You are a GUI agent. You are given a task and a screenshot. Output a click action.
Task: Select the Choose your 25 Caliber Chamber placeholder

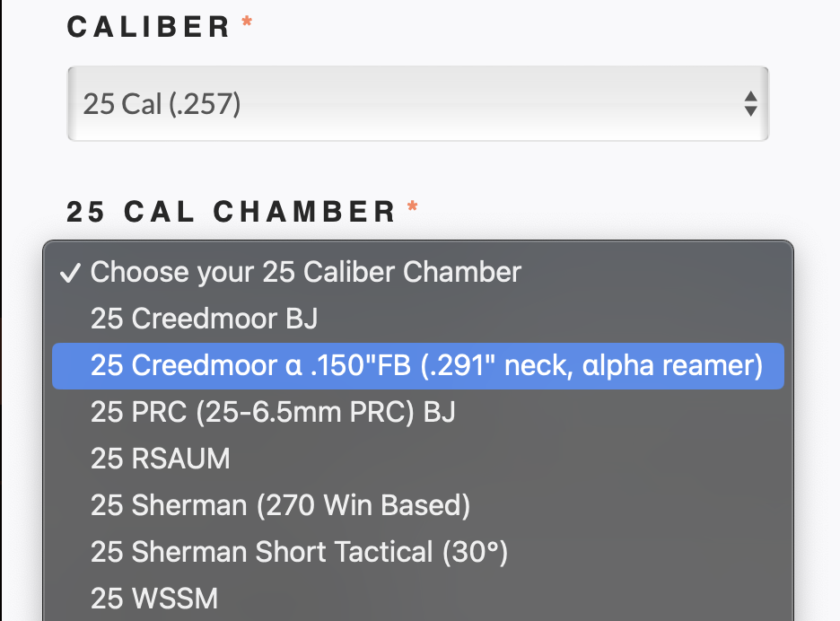(x=305, y=273)
